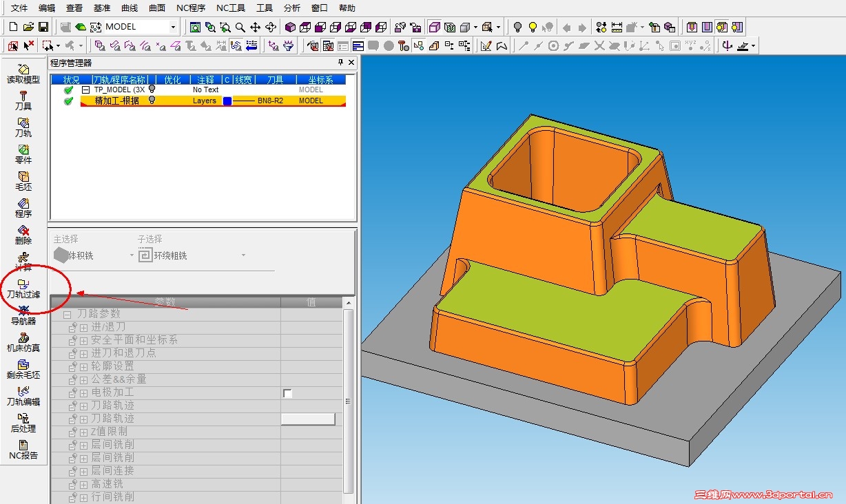This screenshot has width=846, height=504.
Task: Toggle the dark light bulb toolbar icon
Action: coord(517,27)
